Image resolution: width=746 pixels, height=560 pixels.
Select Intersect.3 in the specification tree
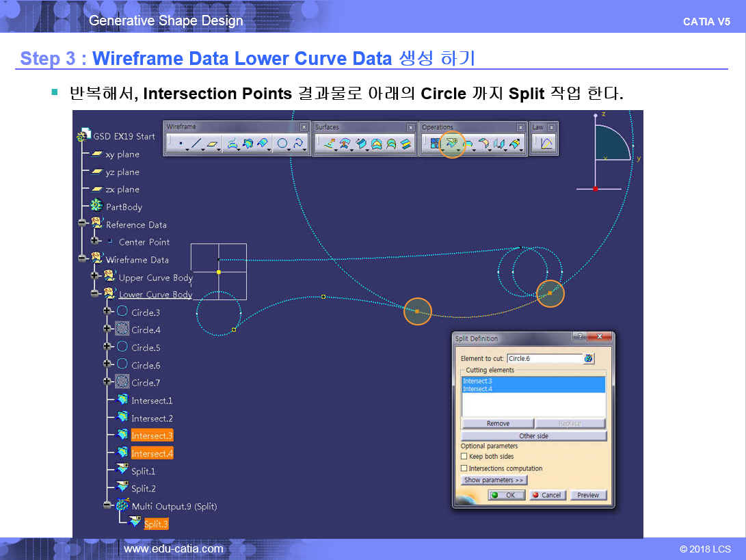152,436
